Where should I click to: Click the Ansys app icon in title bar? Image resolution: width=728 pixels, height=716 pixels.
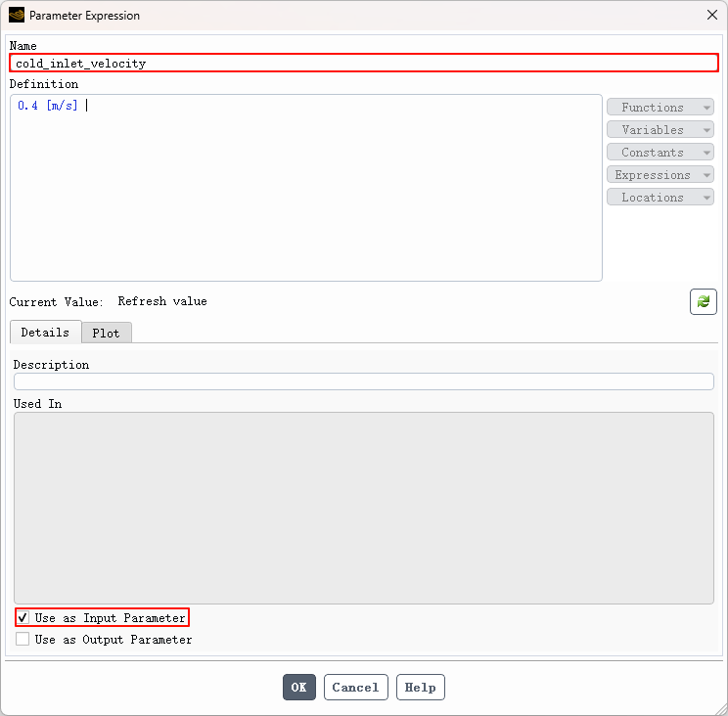(x=17, y=15)
